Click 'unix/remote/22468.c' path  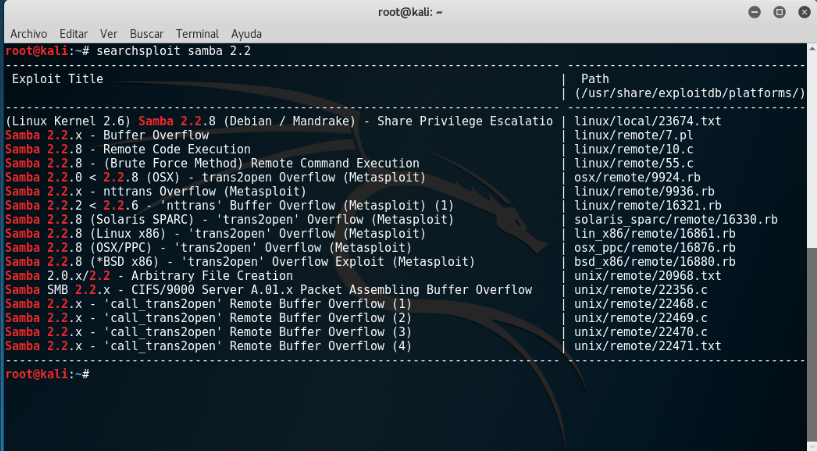(x=641, y=304)
